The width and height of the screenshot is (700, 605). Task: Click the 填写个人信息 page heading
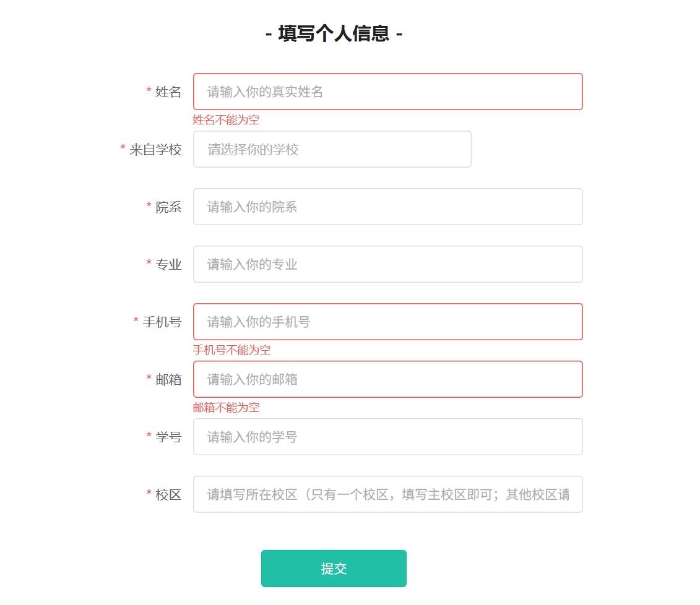[334, 33]
